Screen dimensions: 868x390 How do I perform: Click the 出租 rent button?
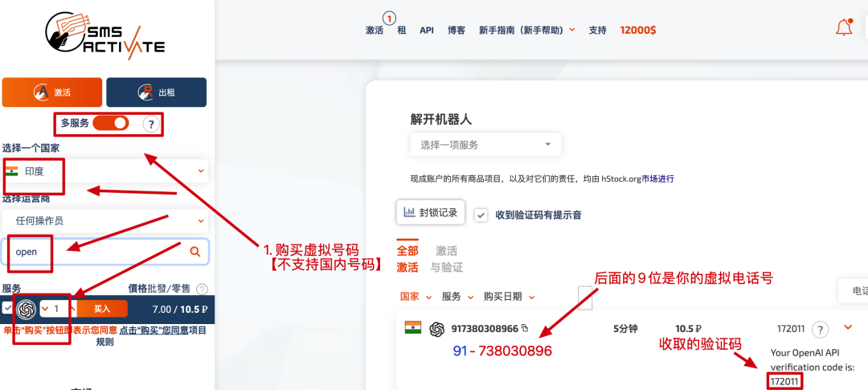156,92
